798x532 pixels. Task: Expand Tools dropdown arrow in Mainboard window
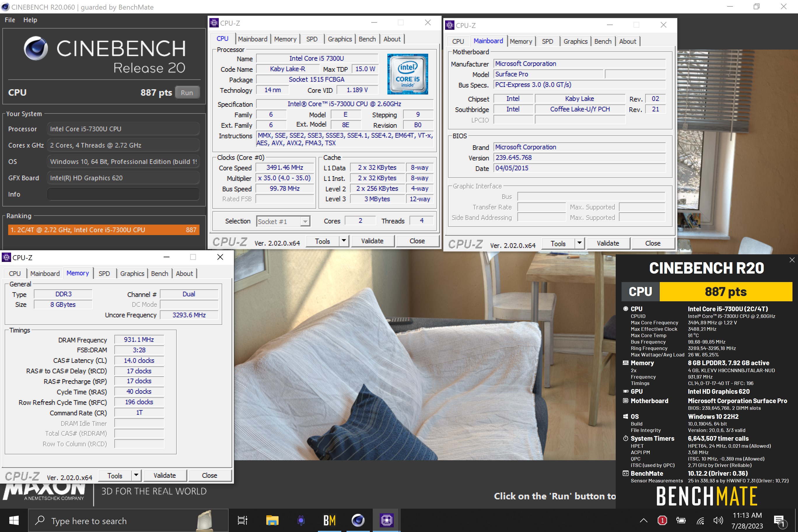click(580, 244)
